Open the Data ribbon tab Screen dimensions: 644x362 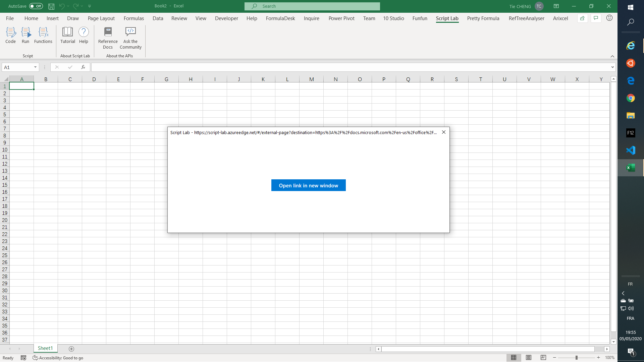[158, 18]
